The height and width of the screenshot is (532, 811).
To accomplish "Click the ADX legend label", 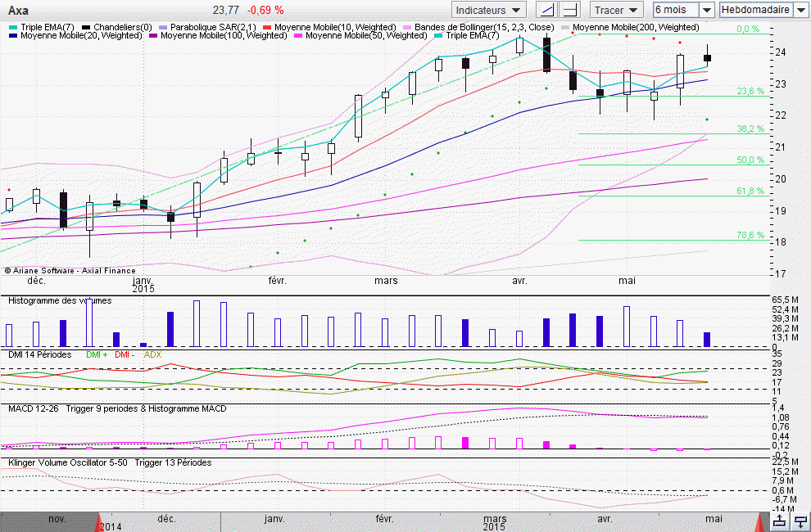I will click(152, 354).
